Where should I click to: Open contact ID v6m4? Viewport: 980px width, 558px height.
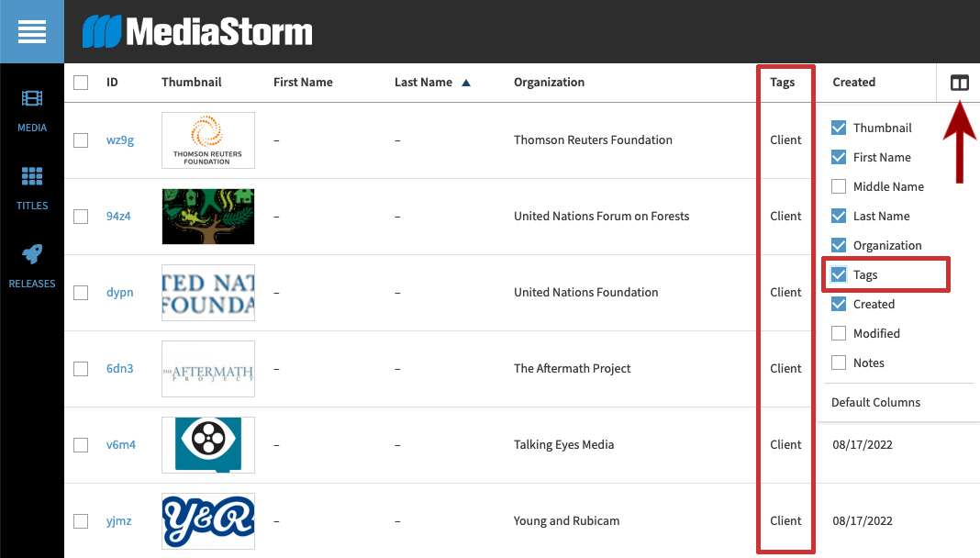[120, 445]
